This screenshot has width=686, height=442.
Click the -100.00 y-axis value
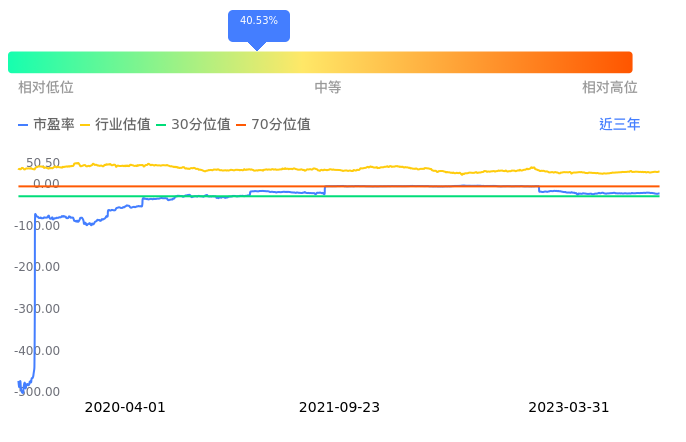(39, 225)
